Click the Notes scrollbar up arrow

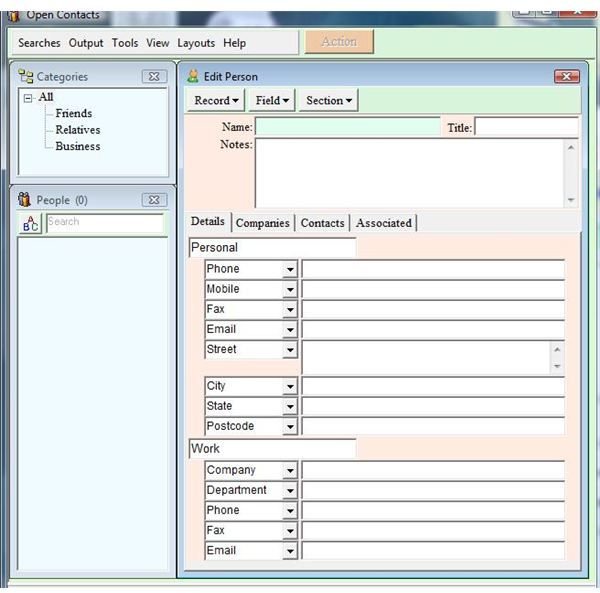[x=571, y=148]
